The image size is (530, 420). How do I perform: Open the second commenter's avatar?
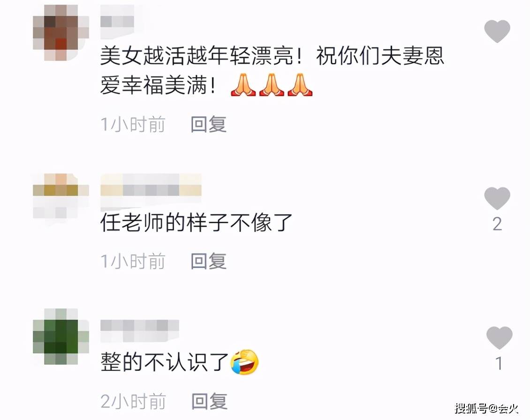[x=61, y=196]
